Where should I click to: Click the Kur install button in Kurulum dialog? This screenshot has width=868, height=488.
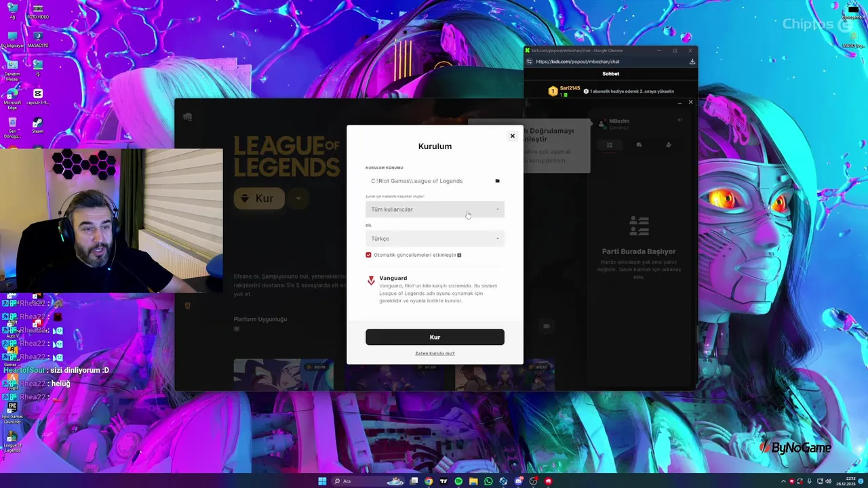pyautogui.click(x=435, y=337)
